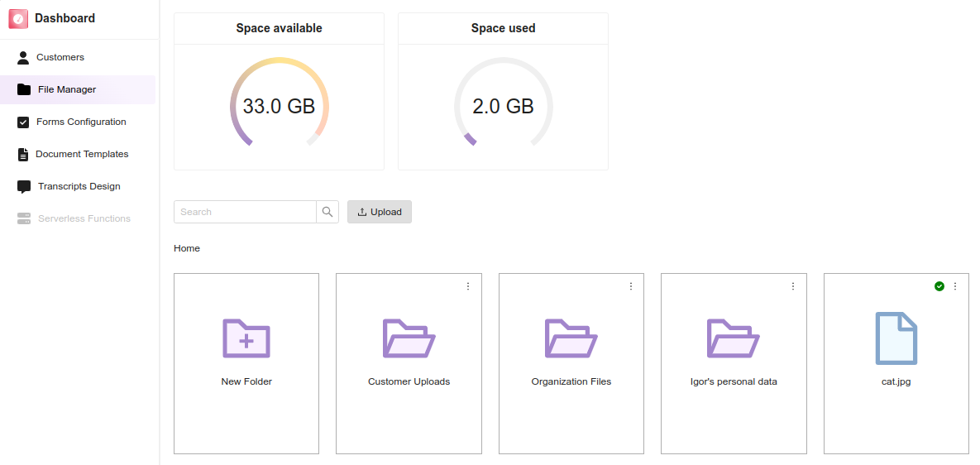This screenshot has height=465, width=980.
Task: Focus the Search input field
Action: (x=245, y=212)
